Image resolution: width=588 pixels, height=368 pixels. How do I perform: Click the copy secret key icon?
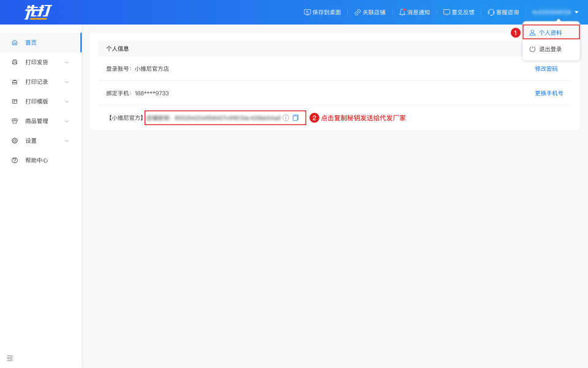296,118
